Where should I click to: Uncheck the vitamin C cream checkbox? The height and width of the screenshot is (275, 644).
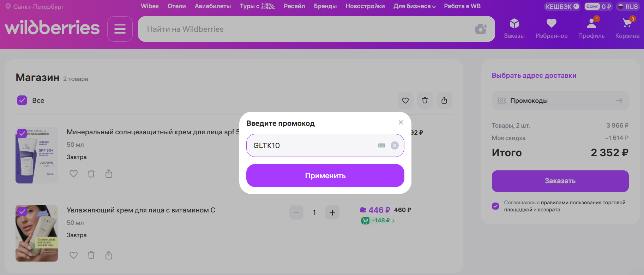pyautogui.click(x=22, y=211)
